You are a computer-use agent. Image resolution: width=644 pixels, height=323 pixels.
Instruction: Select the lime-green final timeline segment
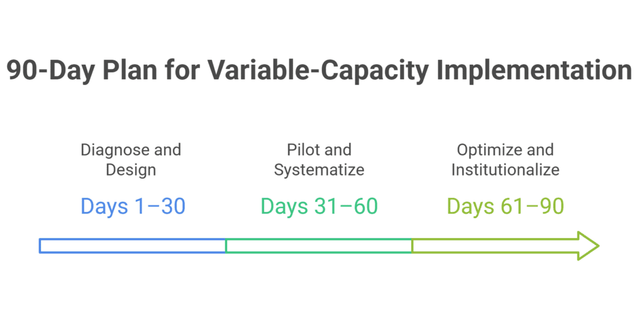(505, 246)
